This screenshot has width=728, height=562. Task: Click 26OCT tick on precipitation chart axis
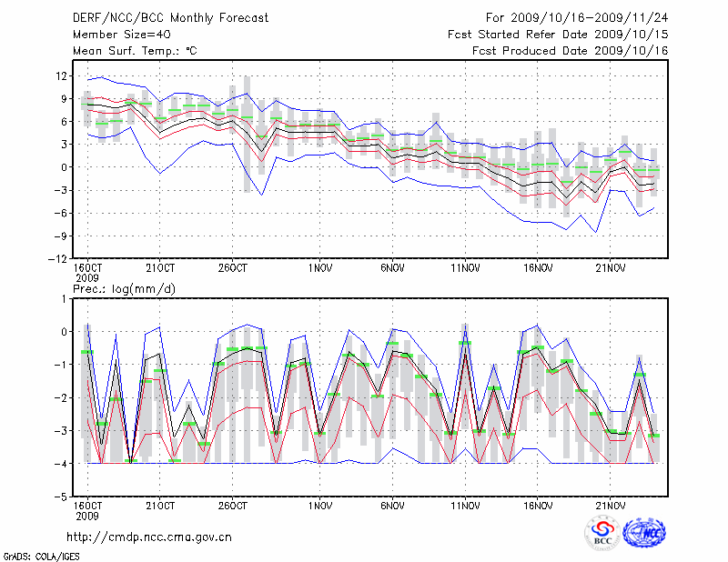tap(232, 507)
